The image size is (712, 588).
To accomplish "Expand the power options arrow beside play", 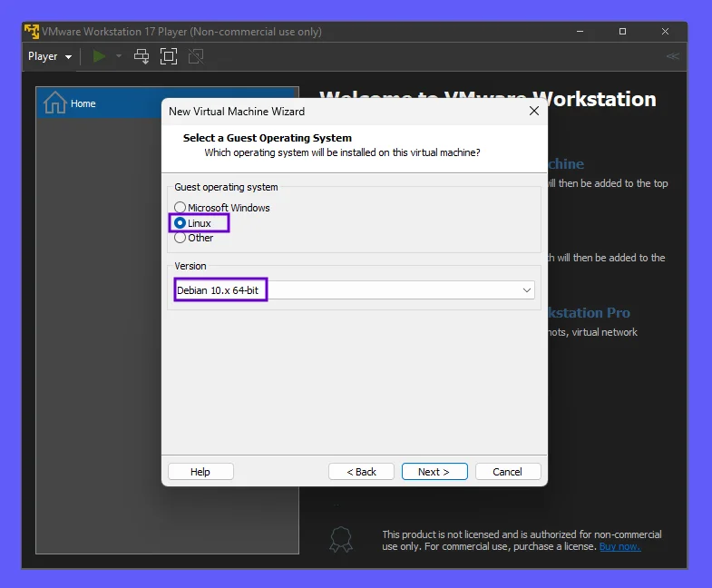I will pos(118,56).
